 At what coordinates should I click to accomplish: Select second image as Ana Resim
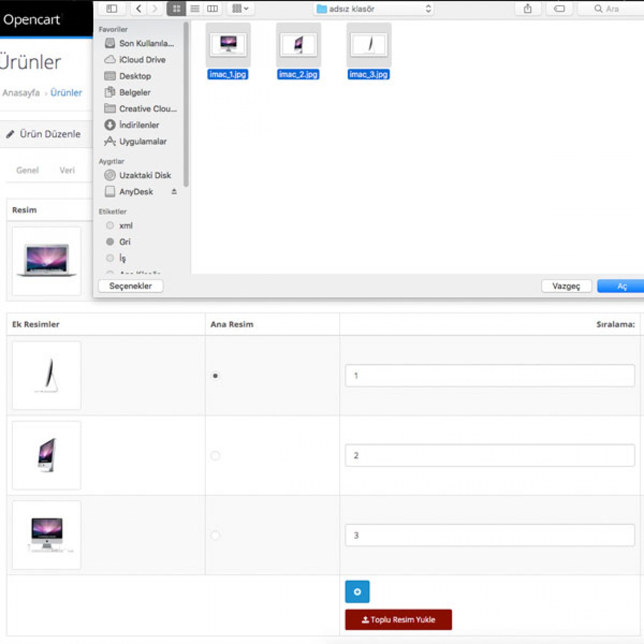click(215, 455)
